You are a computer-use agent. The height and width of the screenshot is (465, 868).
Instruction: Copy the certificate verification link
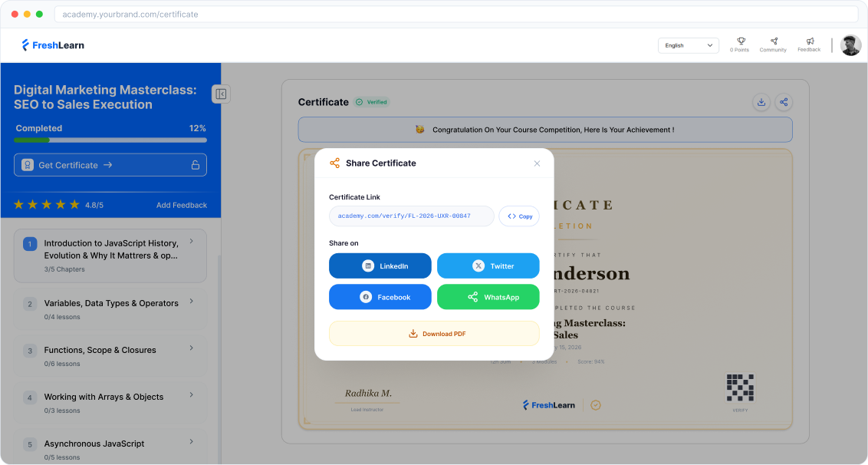519,216
